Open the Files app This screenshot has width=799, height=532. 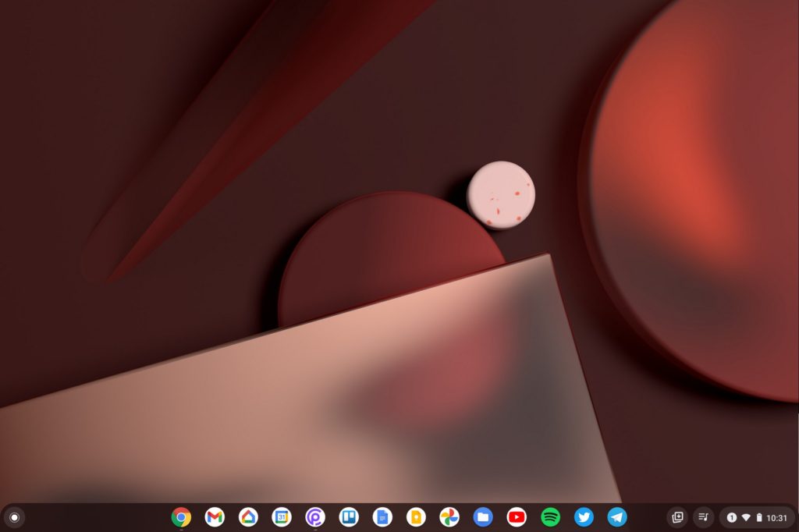pos(483,518)
